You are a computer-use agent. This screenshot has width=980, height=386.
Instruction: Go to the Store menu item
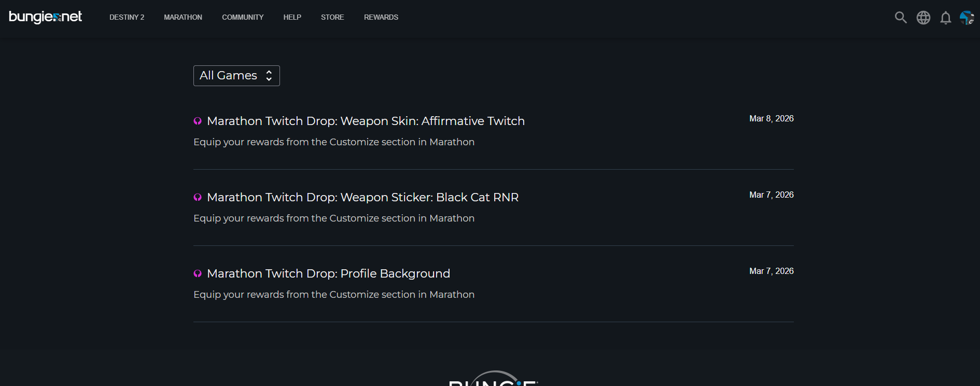coord(332,17)
